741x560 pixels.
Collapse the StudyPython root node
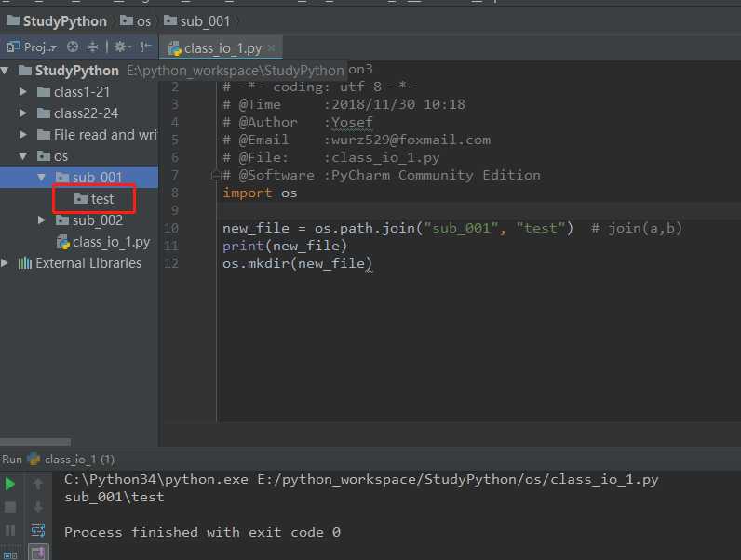tap(6, 71)
